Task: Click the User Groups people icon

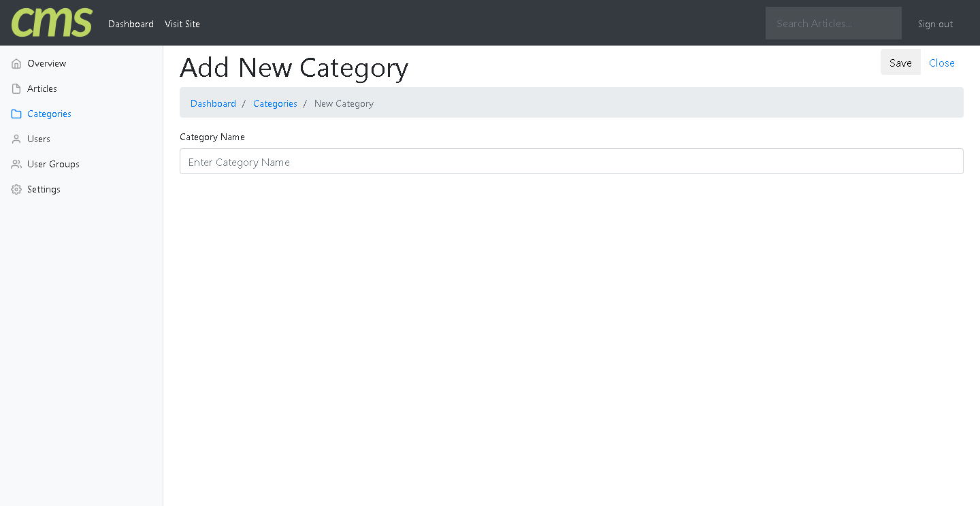Action: click(x=16, y=165)
